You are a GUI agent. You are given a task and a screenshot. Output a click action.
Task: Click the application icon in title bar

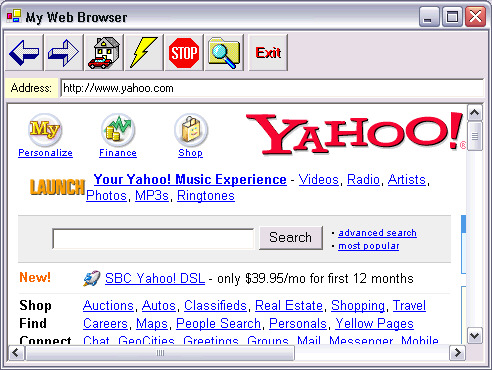pyautogui.click(x=14, y=16)
